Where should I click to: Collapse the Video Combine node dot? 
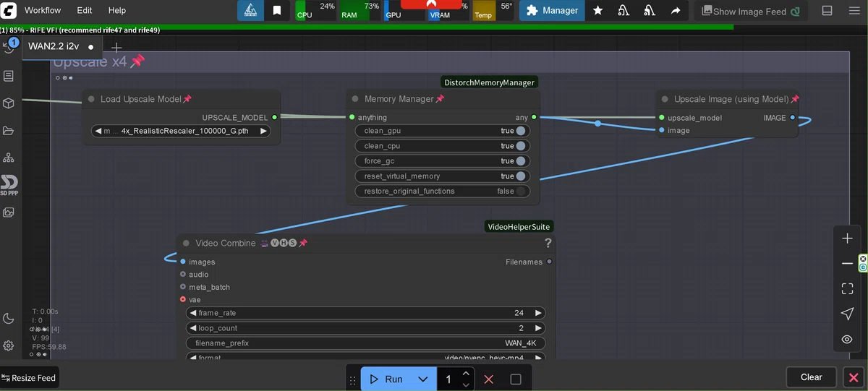186,244
